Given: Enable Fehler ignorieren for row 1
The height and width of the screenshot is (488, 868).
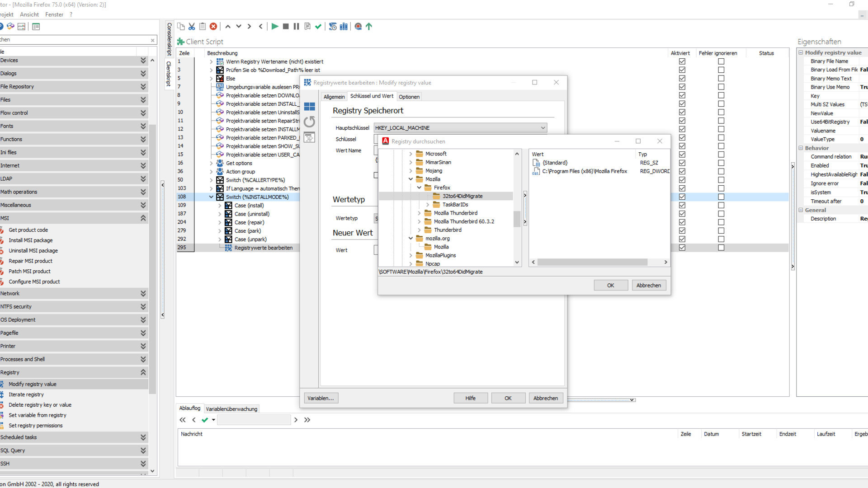Looking at the screenshot, I should click(721, 61).
